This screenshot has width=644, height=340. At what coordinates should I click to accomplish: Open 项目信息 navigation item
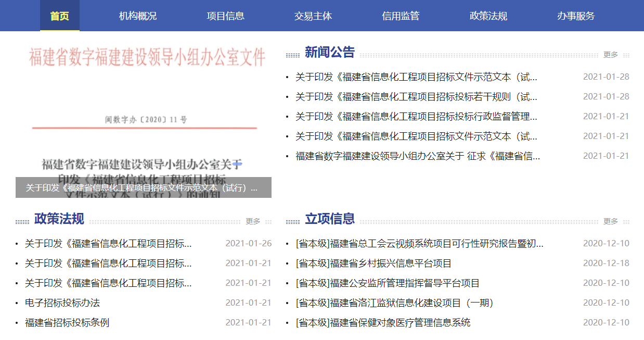[225, 16]
